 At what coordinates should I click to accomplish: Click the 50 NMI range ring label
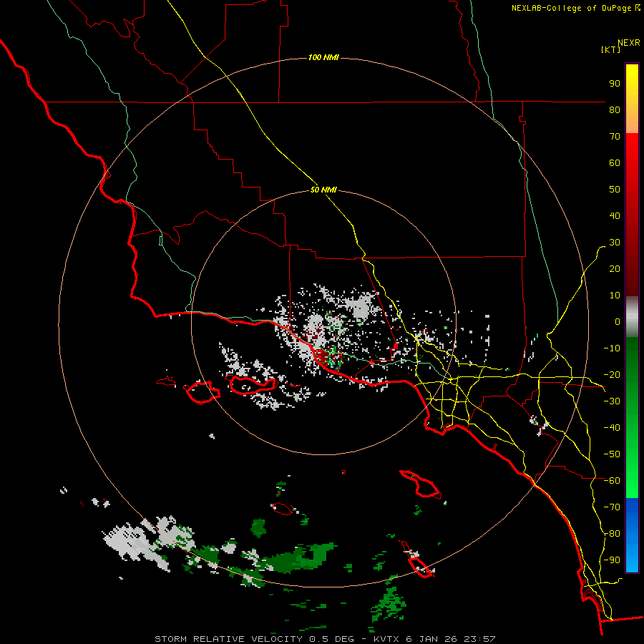pos(323,190)
